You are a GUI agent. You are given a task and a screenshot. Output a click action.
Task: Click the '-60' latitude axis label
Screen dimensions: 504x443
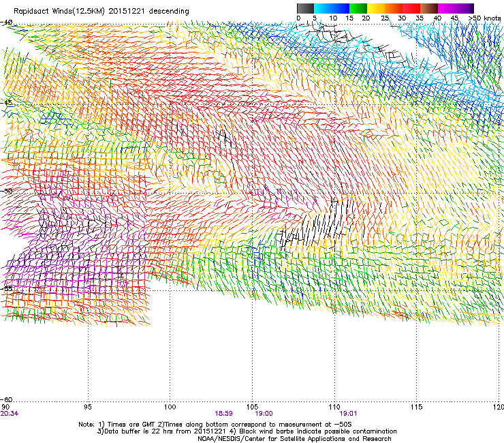[6, 399]
